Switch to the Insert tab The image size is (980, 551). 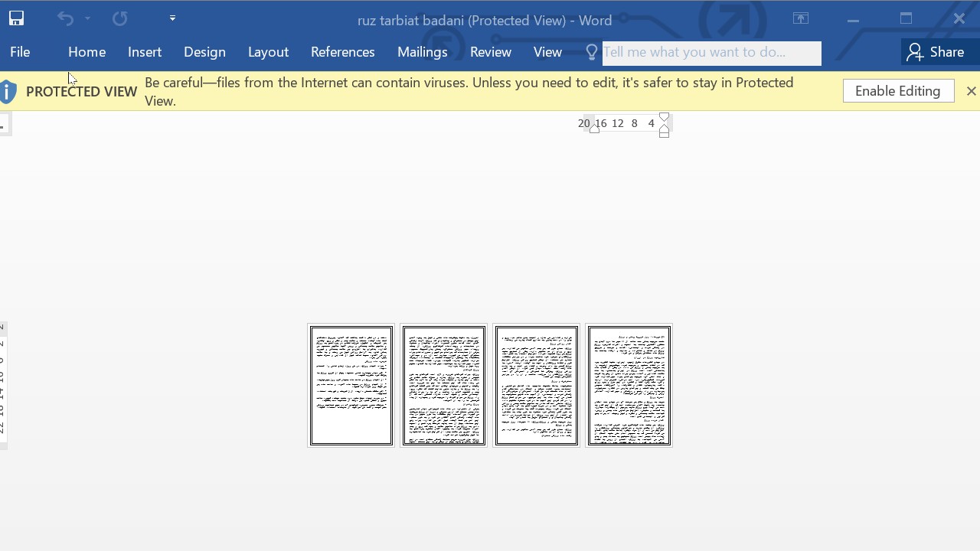click(145, 52)
